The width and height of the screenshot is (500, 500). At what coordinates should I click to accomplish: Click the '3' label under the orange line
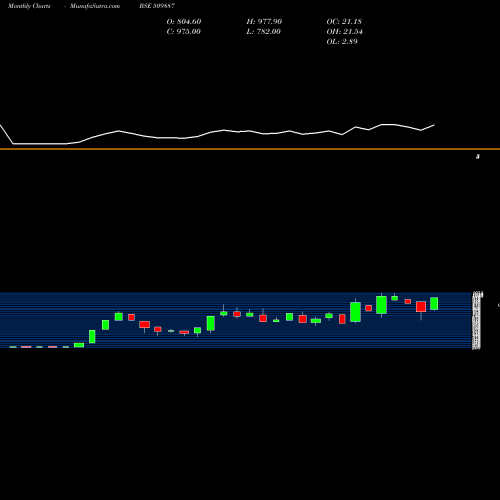click(x=478, y=156)
